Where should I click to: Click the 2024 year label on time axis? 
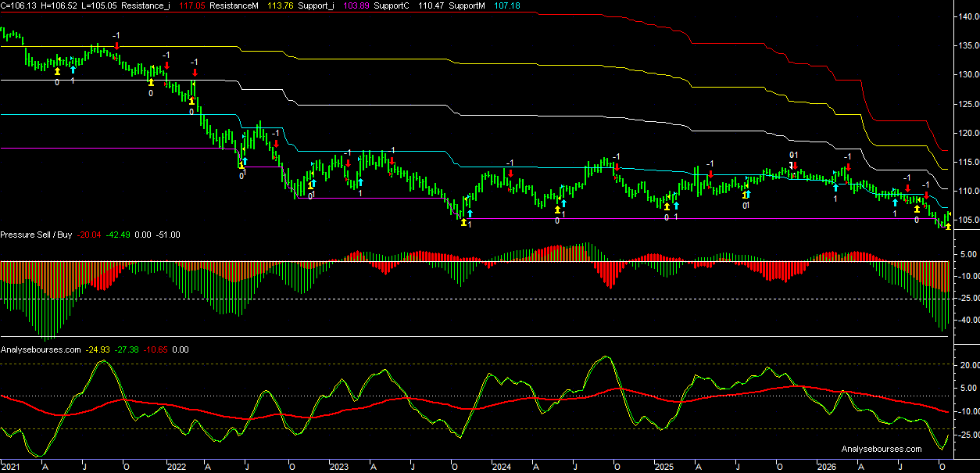(502, 467)
